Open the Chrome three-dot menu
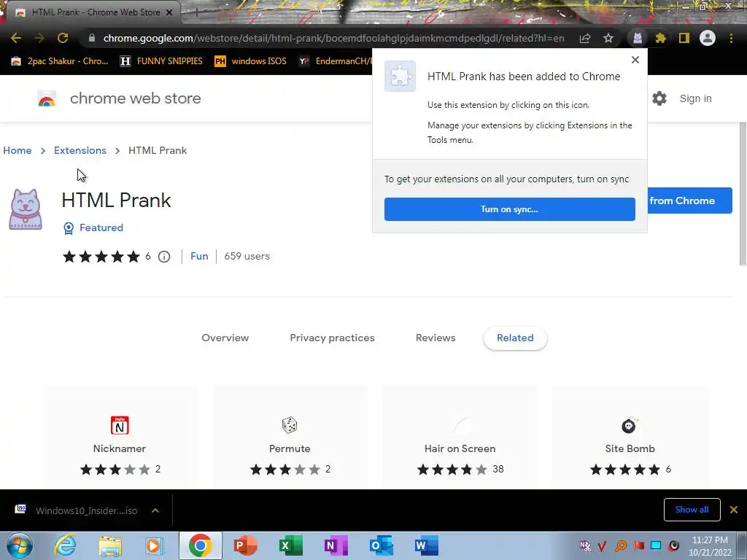Image resolution: width=747 pixels, height=560 pixels. tap(731, 38)
